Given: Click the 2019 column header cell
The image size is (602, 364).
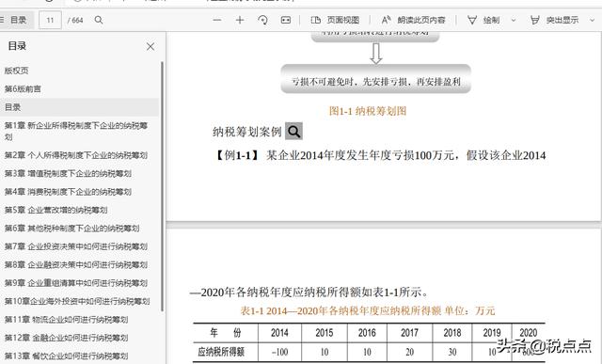Looking at the screenshot, I should 492,333.
